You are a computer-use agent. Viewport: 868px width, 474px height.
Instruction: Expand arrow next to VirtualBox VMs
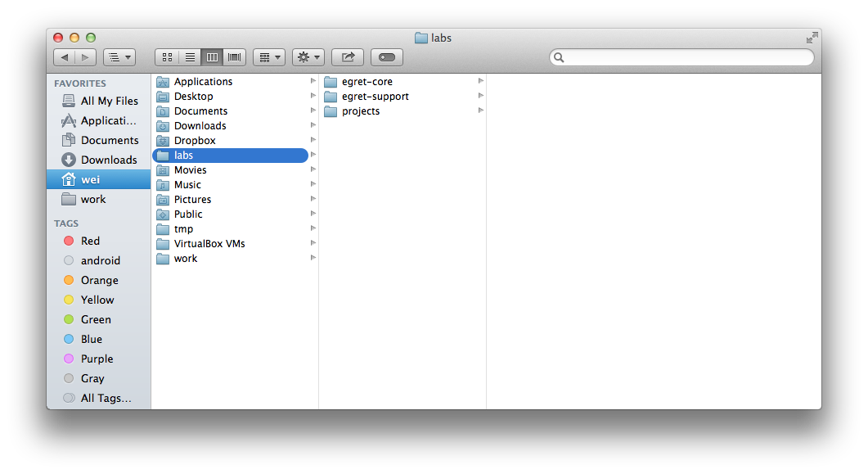point(313,243)
